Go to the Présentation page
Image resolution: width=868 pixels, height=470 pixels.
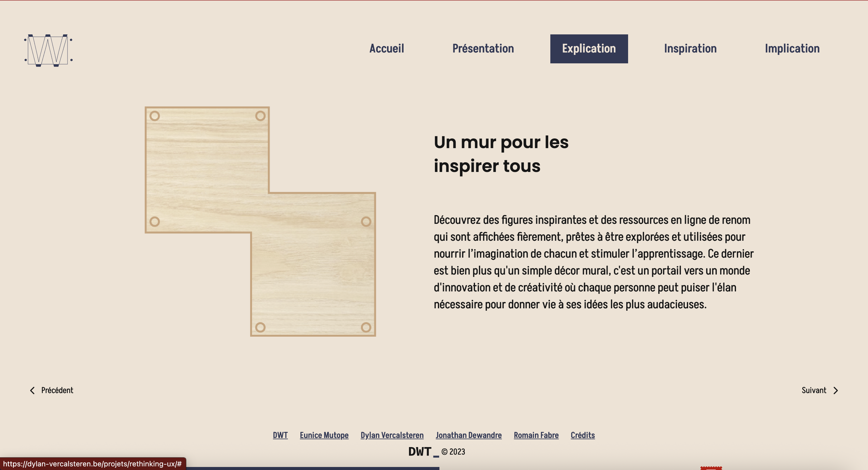click(x=483, y=49)
